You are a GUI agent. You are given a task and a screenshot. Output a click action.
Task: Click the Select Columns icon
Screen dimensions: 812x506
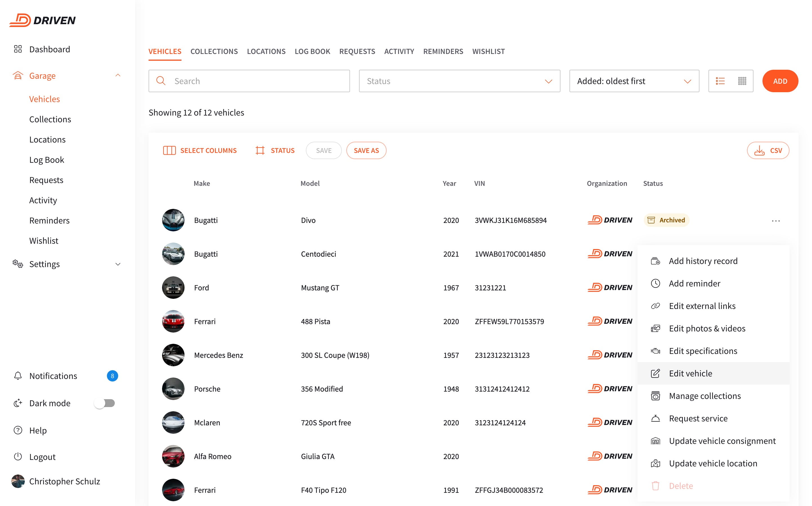click(169, 151)
